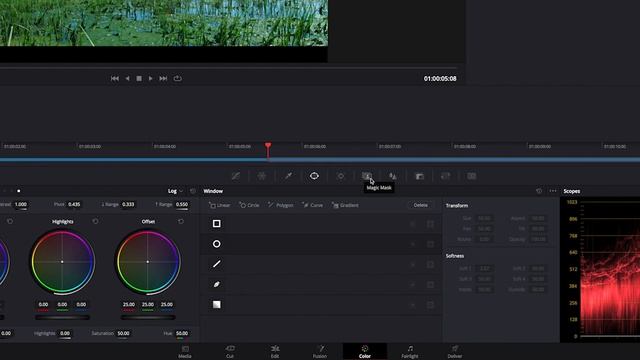This screenshot has width=640, height=360.
Task: Switch to the Fusion page
Action: [320, 351]
